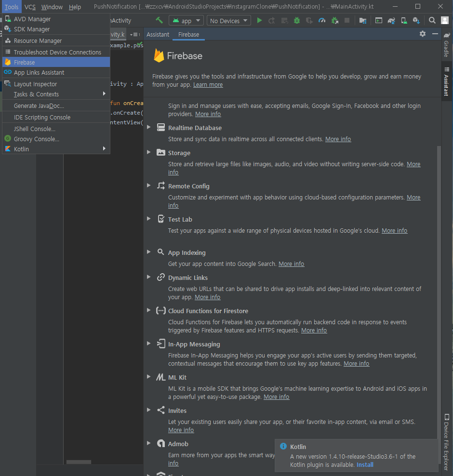Image resolution: width=453 pixels, height=476 pixels.
Task: Choose Troubleshoot Device Connections entry
Action: coord(56,52)
